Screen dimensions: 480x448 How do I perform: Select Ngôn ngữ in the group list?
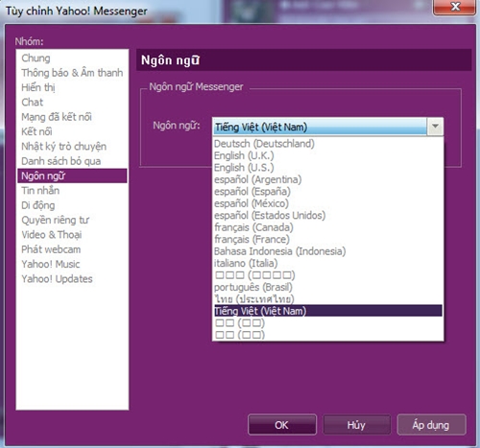coord(72,176)
